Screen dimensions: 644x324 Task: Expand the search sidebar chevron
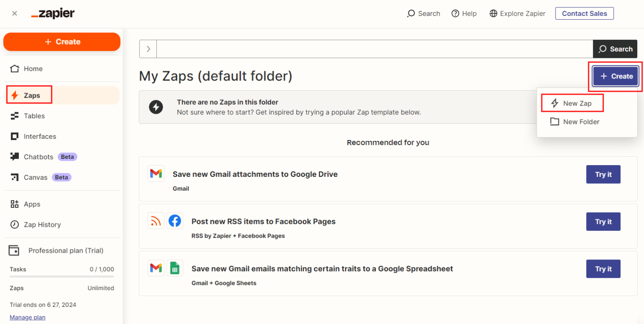point(148,49)
